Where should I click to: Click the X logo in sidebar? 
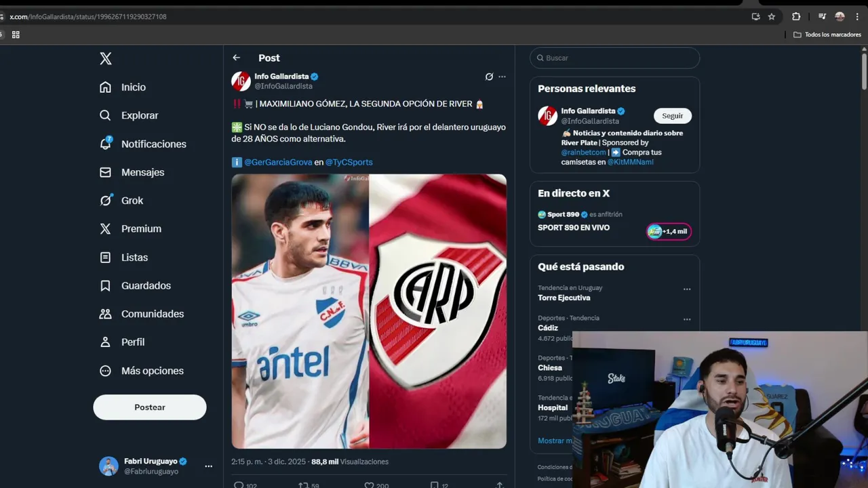pyautogui.click(x=106, y=58)
